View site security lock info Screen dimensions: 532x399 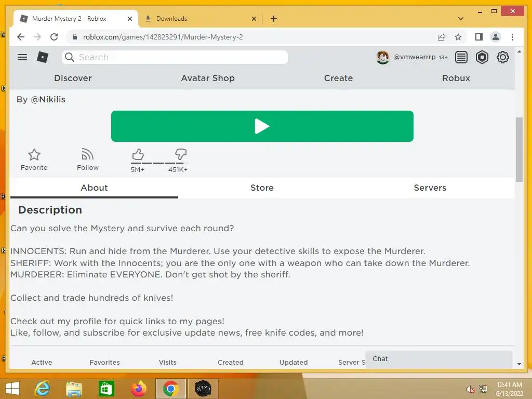point(75,37)
